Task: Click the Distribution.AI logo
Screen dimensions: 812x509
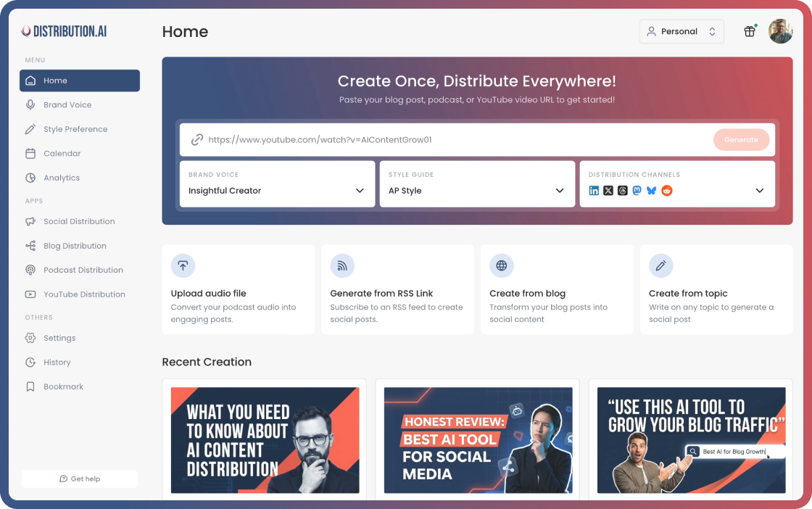Action: pos(64,32)
